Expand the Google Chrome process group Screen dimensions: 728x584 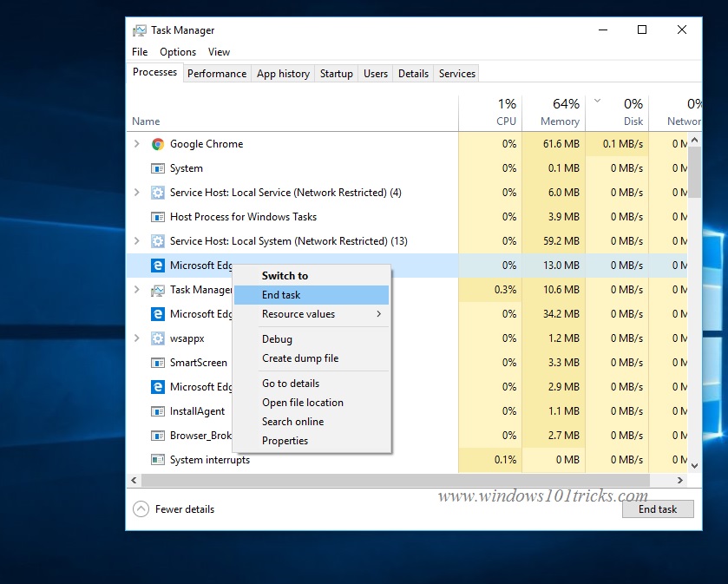point(136,144)
